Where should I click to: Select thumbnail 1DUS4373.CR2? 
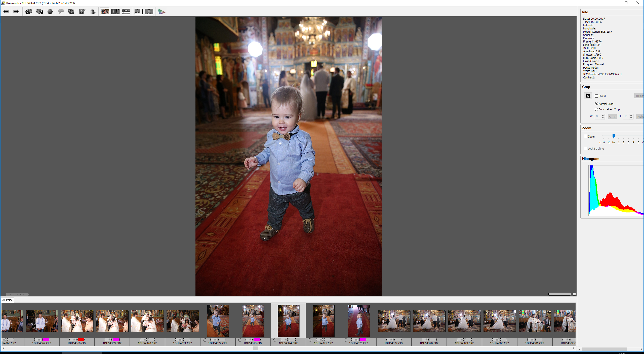[253, 321]
